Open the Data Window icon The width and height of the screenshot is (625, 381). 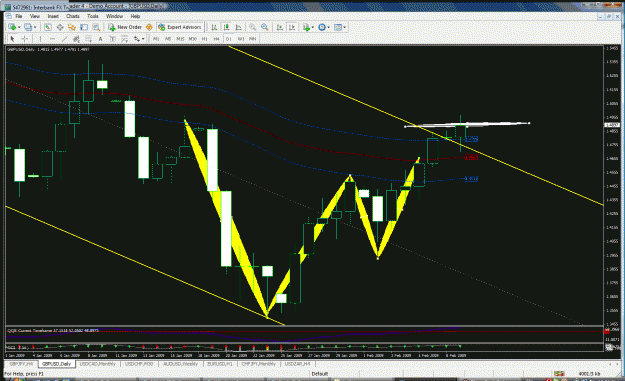click(x=60, y=27)
